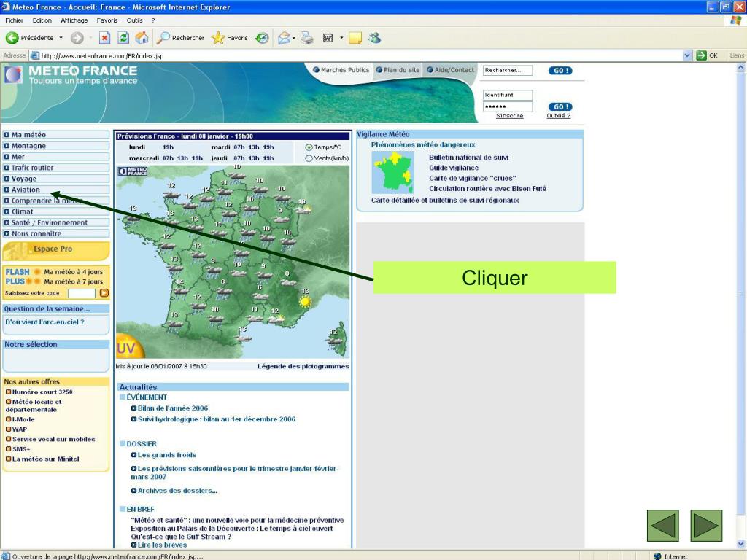Click the green previous slide arrow button
This screenshot has height=560, width=747.
(x=662, y=525)
